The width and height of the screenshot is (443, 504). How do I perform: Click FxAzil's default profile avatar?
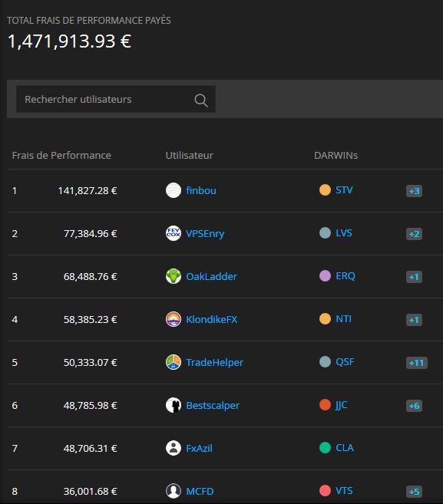pyautogui.click(x=174, y=448)
